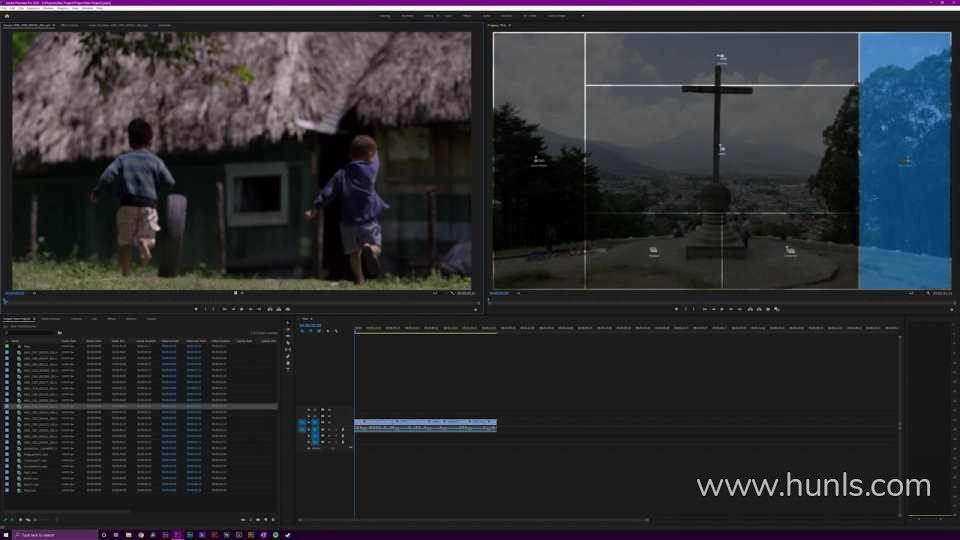Click the Source monitor timecode value
The height and width of the screenshot is (540, 960).
(x=15, y=293)
